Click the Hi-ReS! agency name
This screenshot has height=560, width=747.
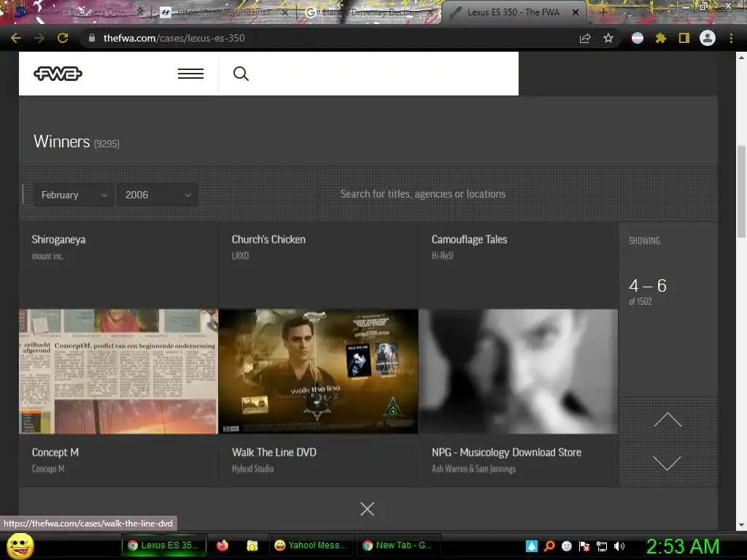click(x=443, y=256)
